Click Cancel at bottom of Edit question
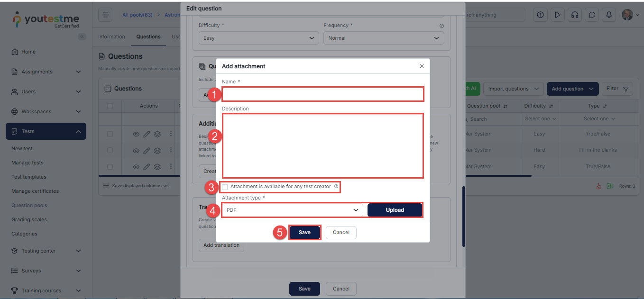The width and height of the screenshot is (644, 299). [341, 289]
